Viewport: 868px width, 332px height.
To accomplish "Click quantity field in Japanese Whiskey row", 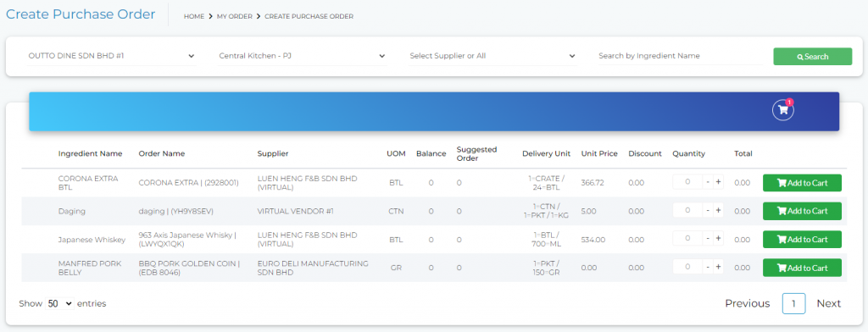I will click(x=688, y=239).
